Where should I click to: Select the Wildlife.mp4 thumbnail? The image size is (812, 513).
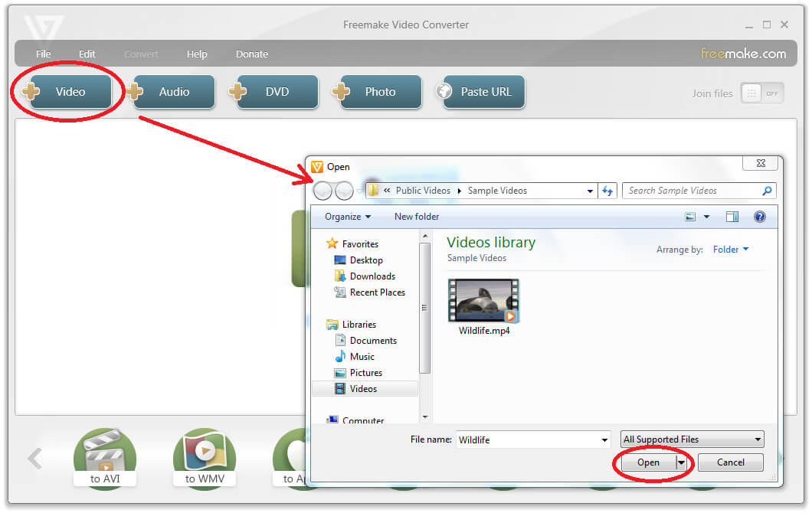483,301
